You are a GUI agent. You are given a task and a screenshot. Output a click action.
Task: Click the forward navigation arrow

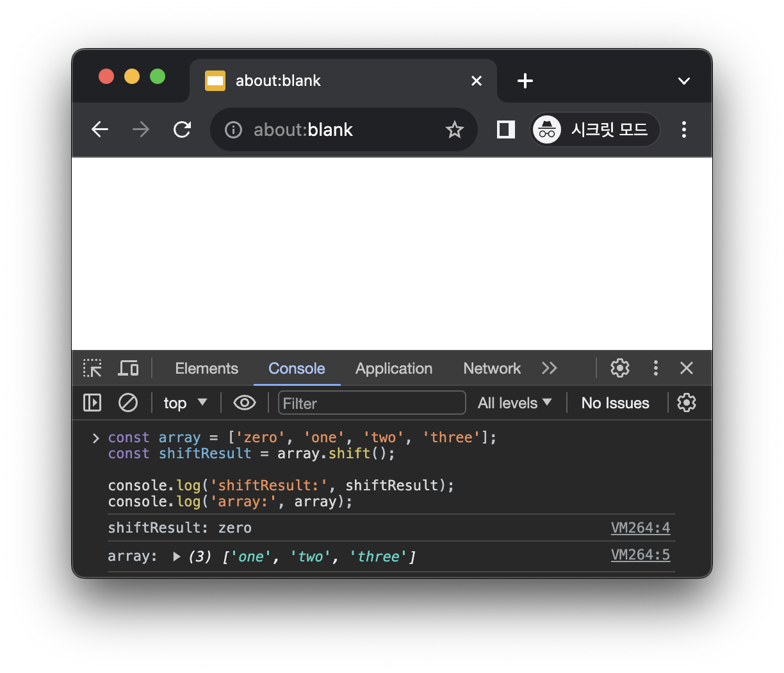141,129
